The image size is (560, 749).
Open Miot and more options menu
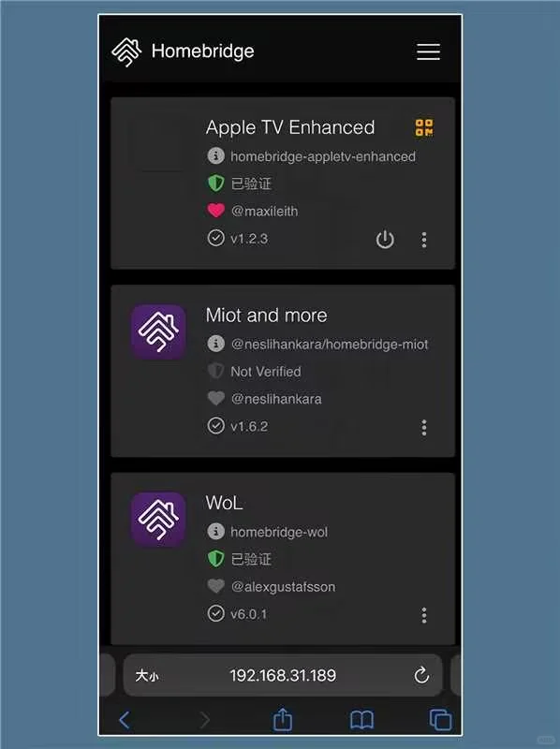tap(424, 427)
